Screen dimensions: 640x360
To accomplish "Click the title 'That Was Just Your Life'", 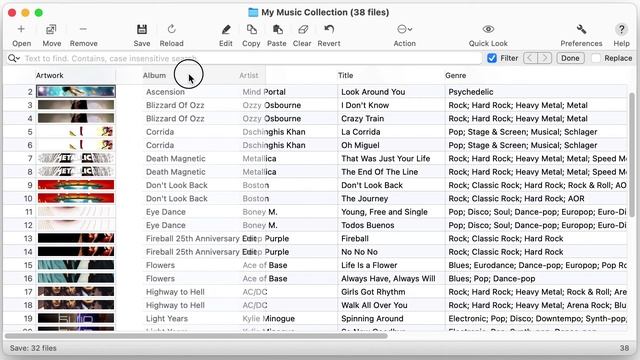I will point(386,158).
